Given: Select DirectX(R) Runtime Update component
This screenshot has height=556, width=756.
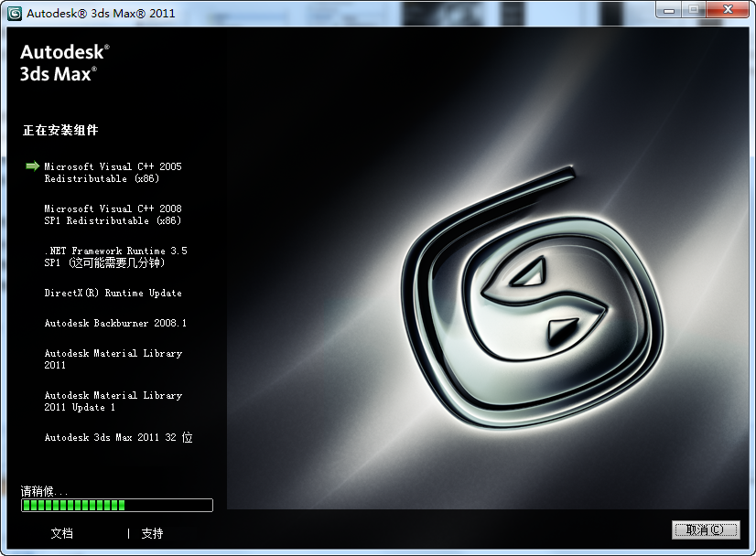Looking at the screenshot, I should [113, 294].
